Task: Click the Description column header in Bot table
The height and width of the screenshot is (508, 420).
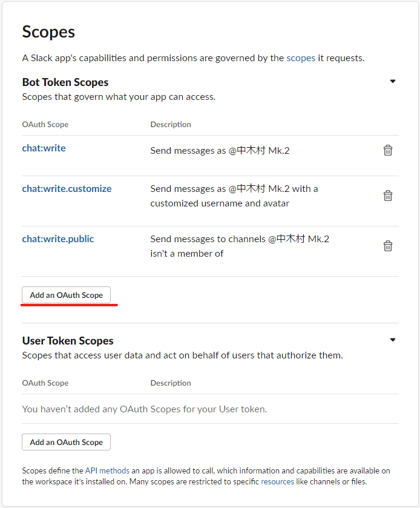Action: click(171, 124)
